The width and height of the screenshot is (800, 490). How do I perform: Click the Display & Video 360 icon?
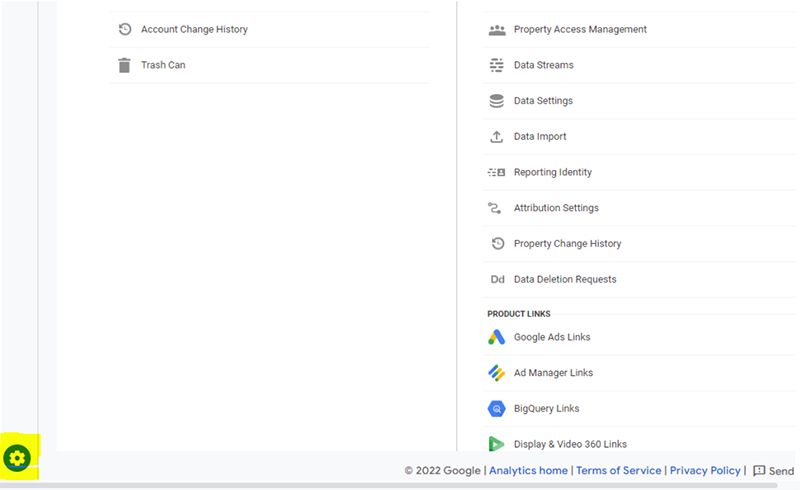[496, 444]
